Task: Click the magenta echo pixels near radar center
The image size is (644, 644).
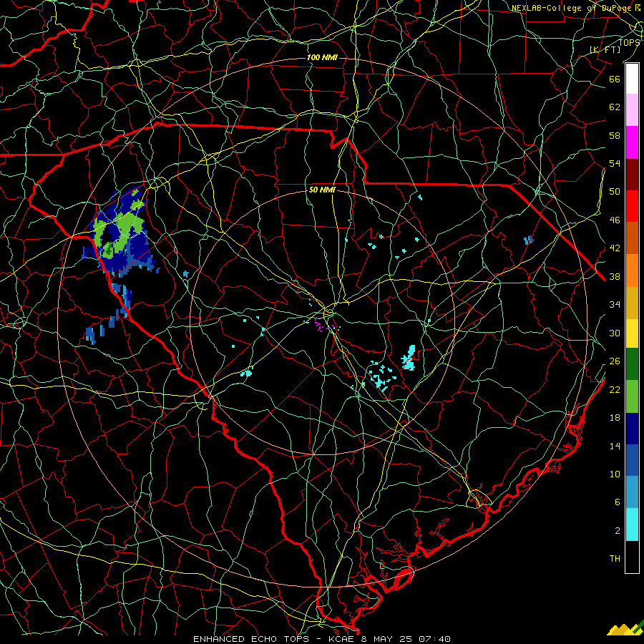Action: pos(319,325)
